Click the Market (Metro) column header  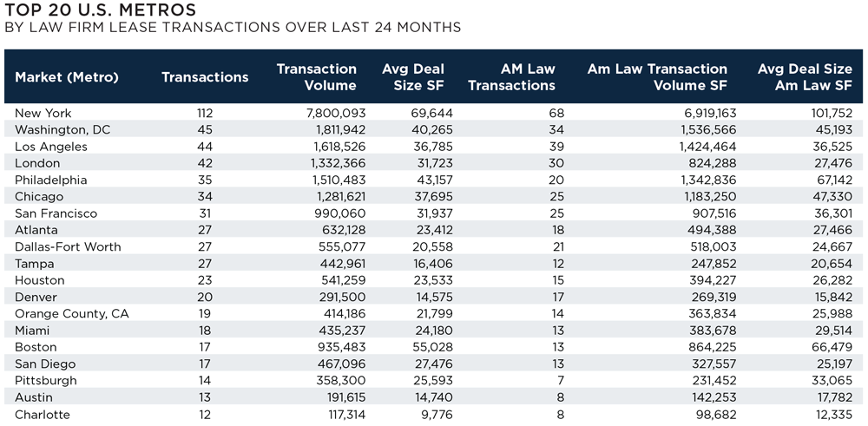[67, 77]
